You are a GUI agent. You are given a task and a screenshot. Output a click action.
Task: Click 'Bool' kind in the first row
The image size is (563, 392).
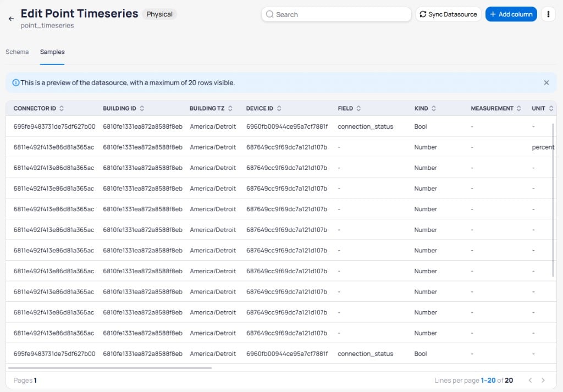tap(421, 126)
